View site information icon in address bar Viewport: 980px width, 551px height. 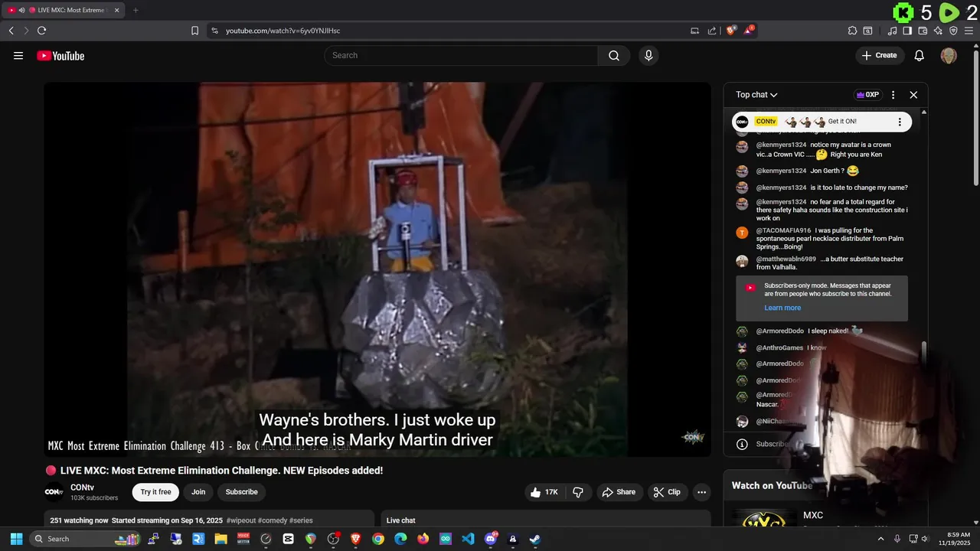214,31
